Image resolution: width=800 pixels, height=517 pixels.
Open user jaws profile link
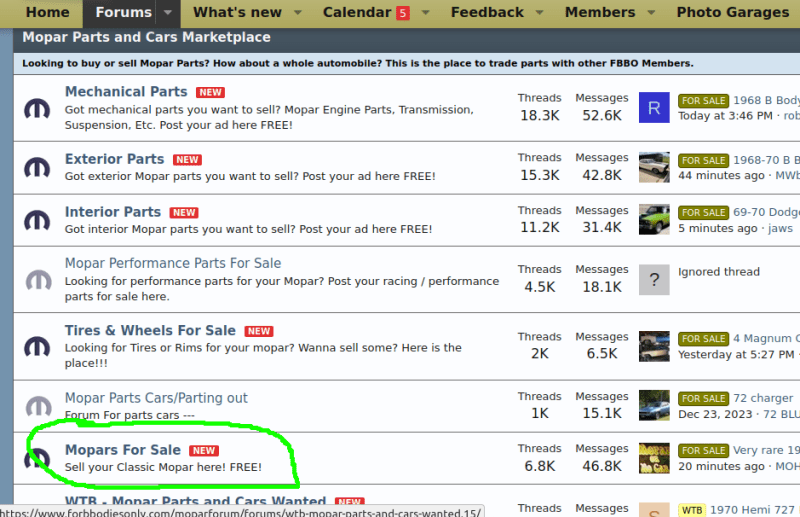(x=781, y=228)
